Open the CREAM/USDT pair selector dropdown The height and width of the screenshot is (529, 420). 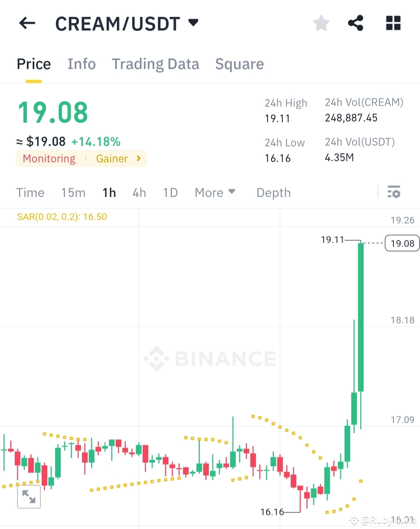[x=193, y=23]
